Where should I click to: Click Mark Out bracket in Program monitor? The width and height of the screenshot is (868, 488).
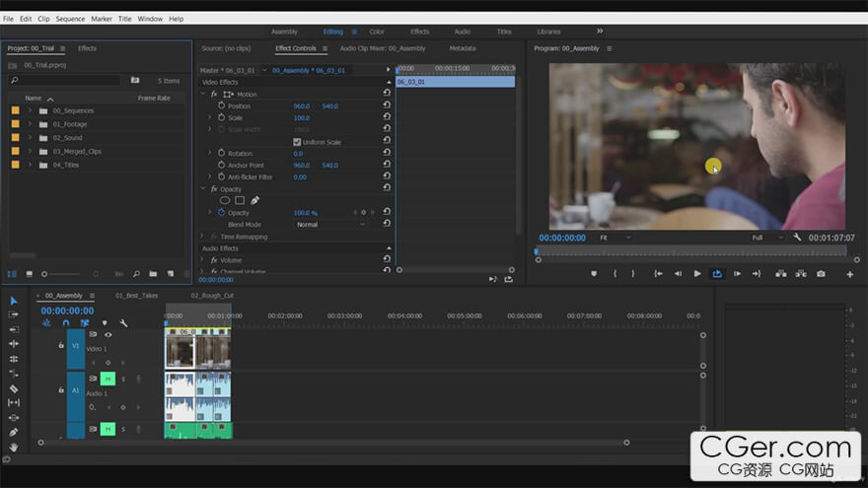pos(633,274)
